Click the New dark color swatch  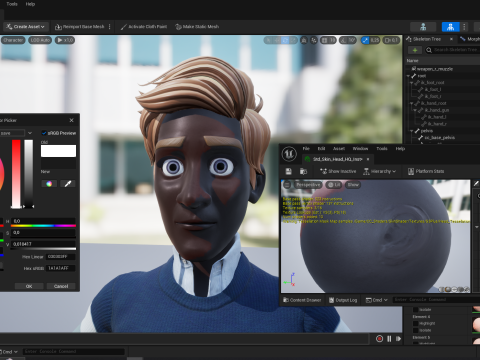[58, 163]
